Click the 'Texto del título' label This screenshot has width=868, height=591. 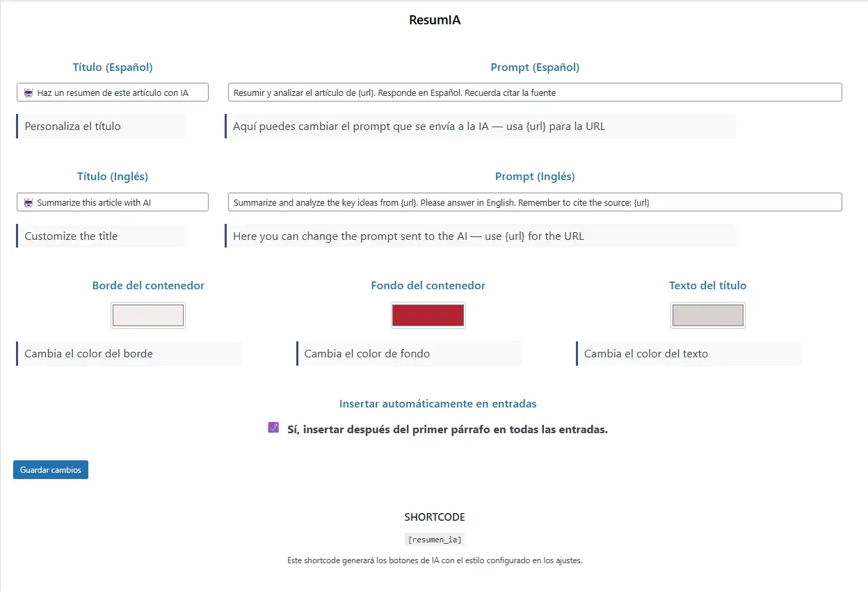[x=708, y=286]
